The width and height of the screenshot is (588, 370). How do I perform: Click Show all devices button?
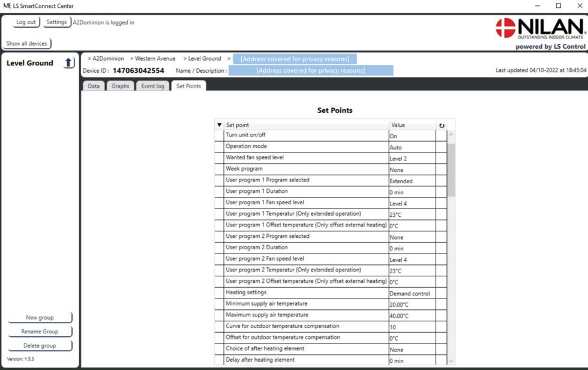pos(27,43)
